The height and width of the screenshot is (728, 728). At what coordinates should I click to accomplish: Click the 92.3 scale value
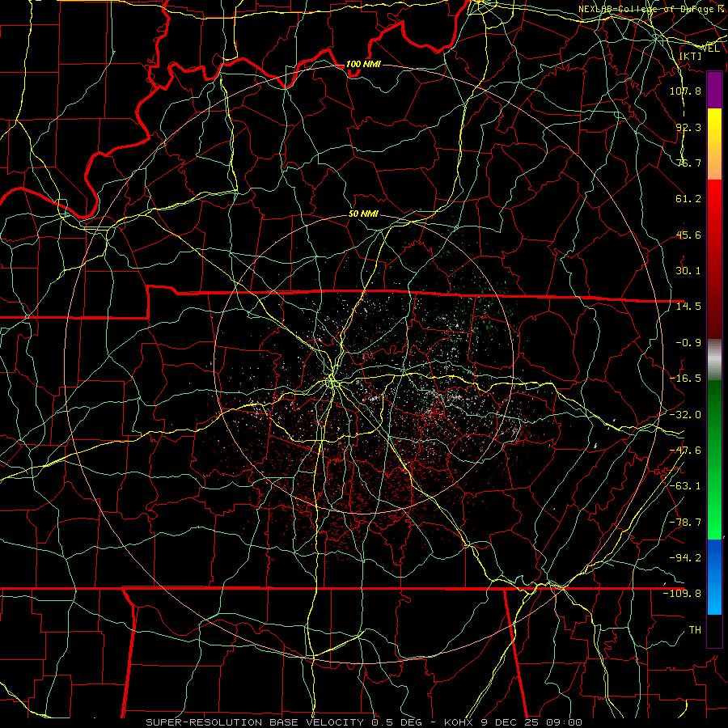688,127
